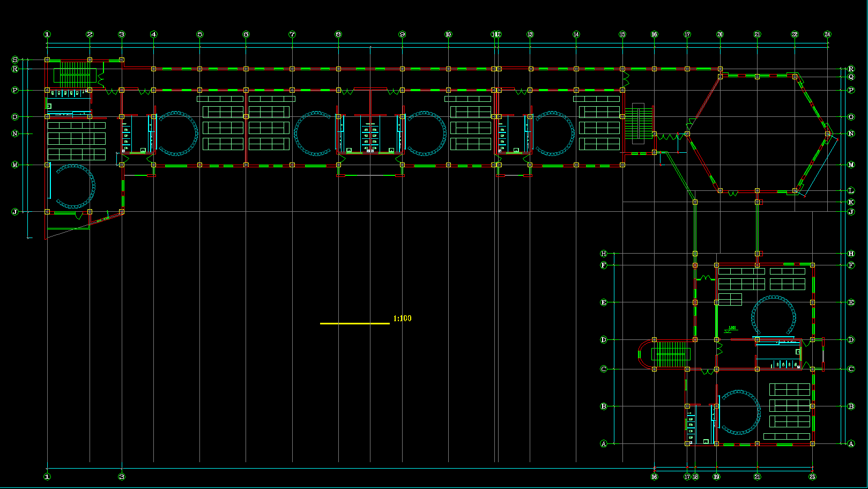Select axis bubble 14 in top row

576,34
